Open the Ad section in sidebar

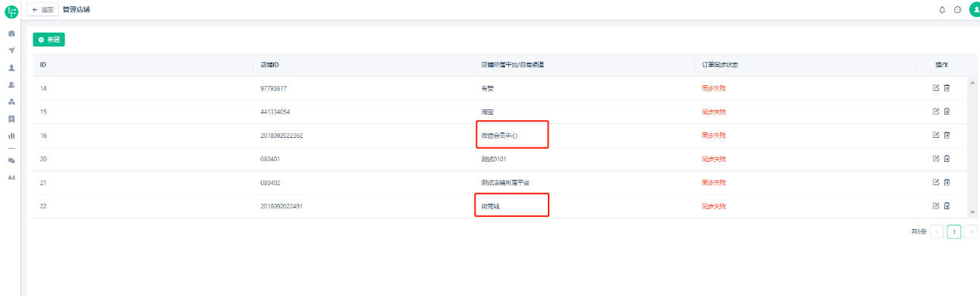12,177
